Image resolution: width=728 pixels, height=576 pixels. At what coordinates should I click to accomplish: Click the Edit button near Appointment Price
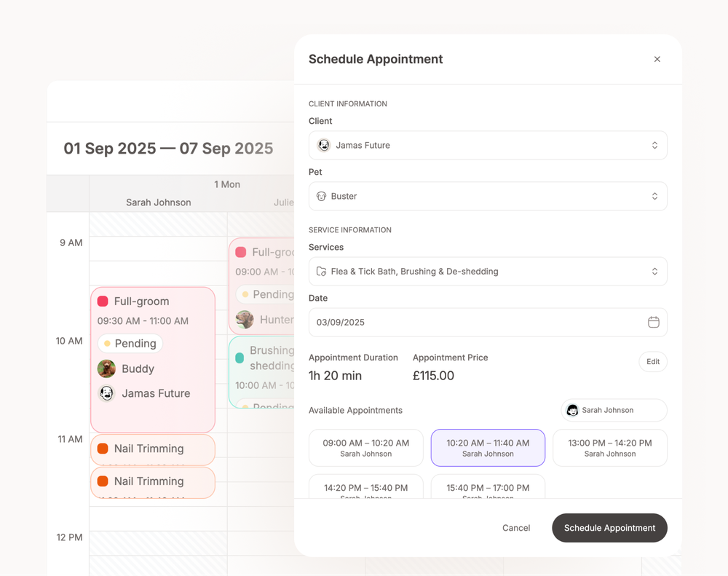pyautogui.click(x=652, y=361)
